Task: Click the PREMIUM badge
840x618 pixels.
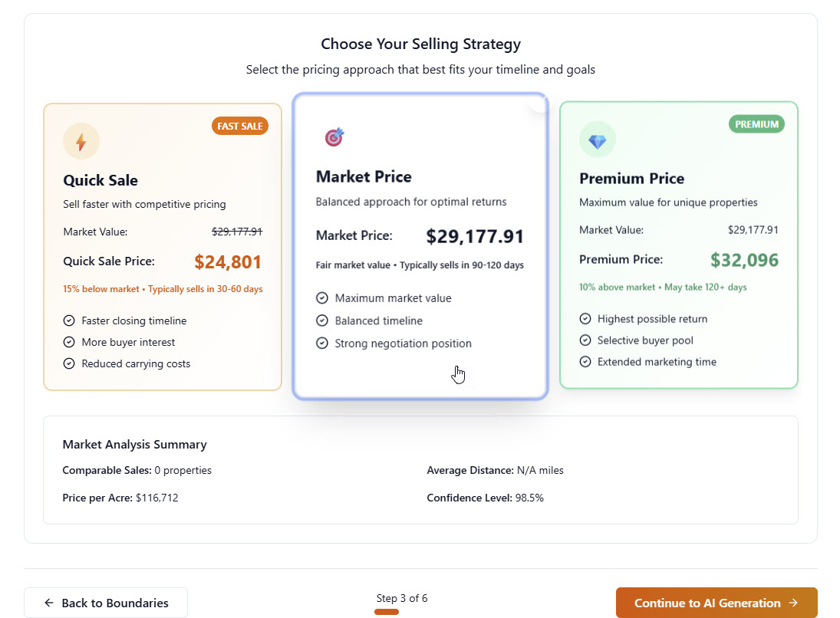Action: click(756, 123)
